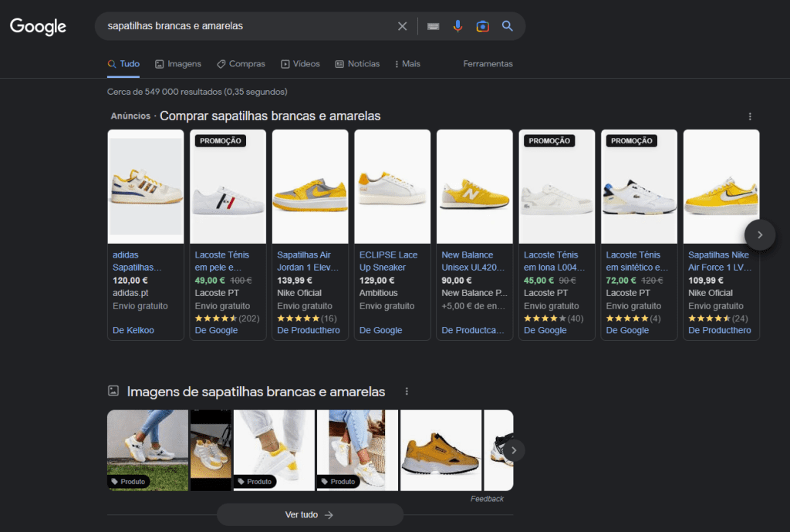Click the yellow New Balance shoe image
Viewport: 790px width, 532px height.
click(474, 187)
